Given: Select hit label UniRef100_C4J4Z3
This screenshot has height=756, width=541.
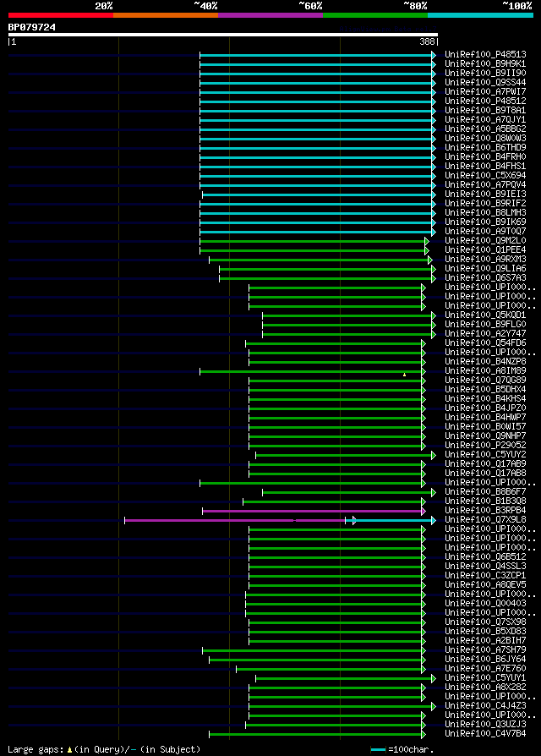Looking at the screenshot, I should point(485,705).
